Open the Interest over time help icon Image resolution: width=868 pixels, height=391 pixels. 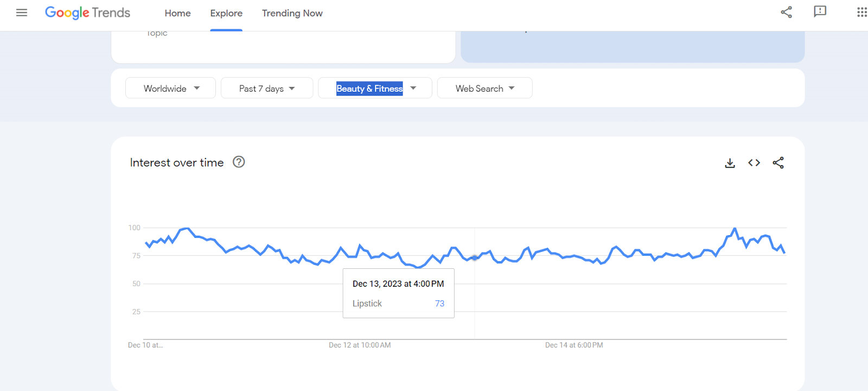tap(239, 162)
